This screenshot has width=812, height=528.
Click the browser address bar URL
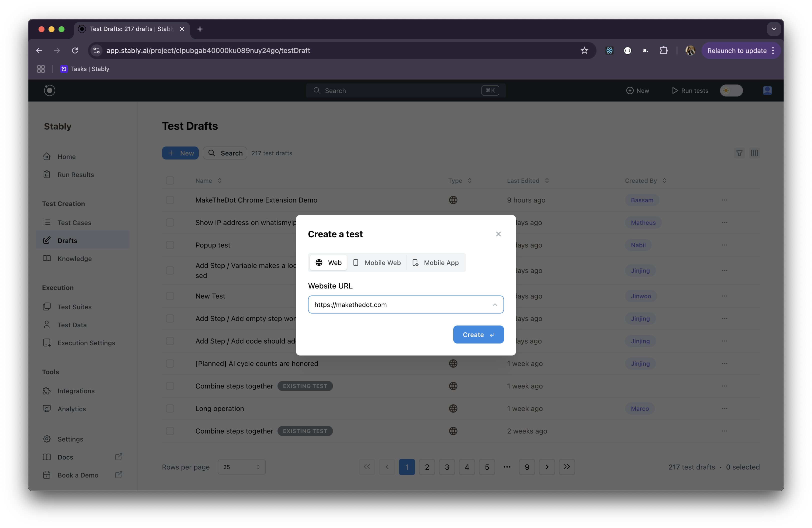click(208, 50)
